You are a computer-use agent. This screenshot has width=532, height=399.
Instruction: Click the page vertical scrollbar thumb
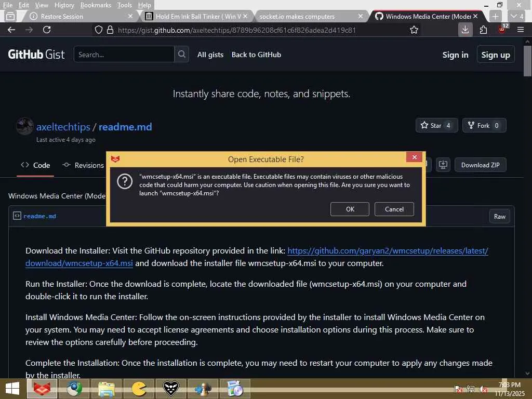[527, 61]
